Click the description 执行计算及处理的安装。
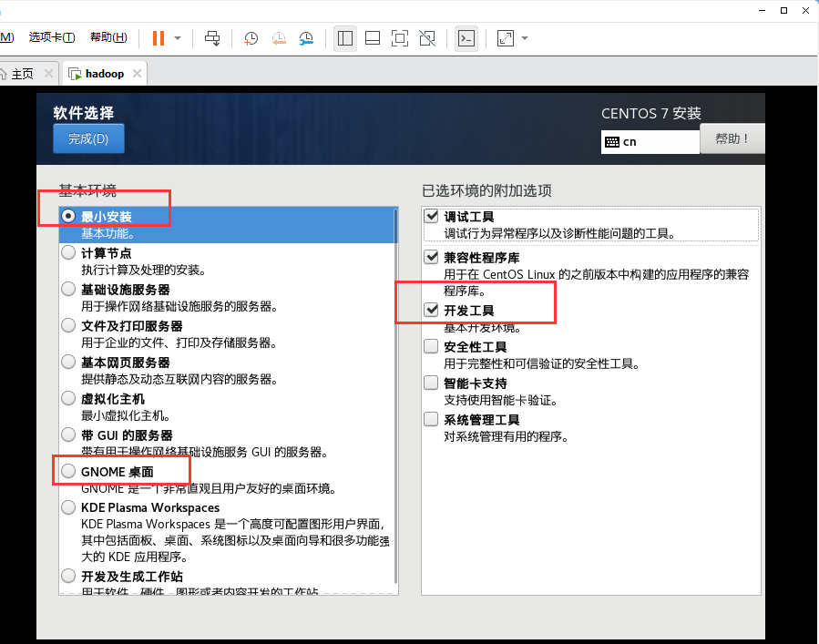Image resolution: width=819 pixels, height=644 pixels. pyautogui.click(x=144, y=270)
